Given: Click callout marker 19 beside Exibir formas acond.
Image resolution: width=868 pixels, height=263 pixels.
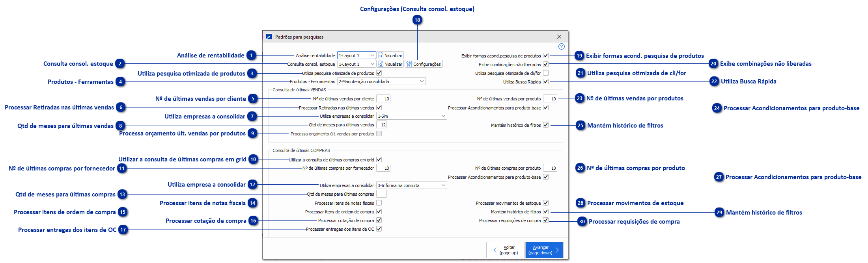Looking at the screenshot, I should (579, 56).
